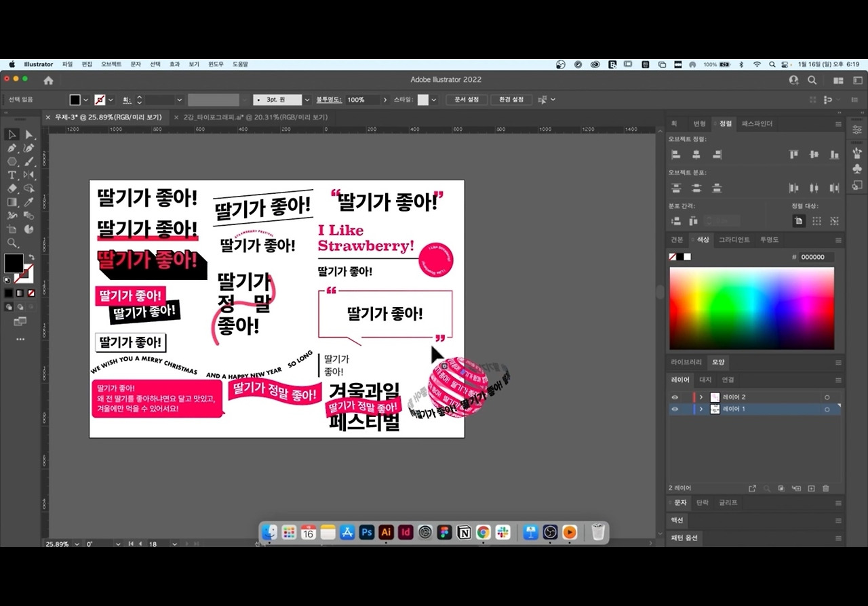The image size is (868, 606).
Task: Select the Direct Selection tool
Action: point(29,134)
